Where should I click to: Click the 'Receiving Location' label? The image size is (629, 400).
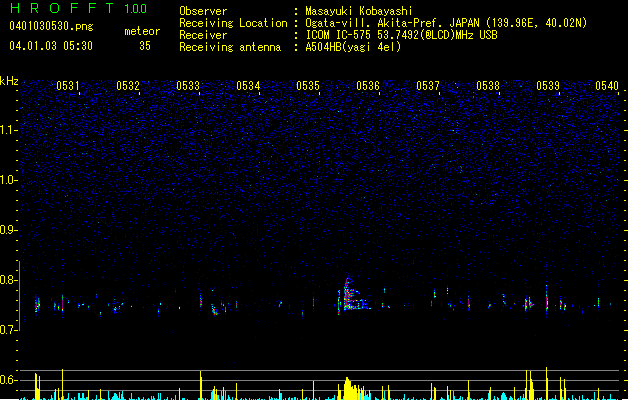(233, 23)
